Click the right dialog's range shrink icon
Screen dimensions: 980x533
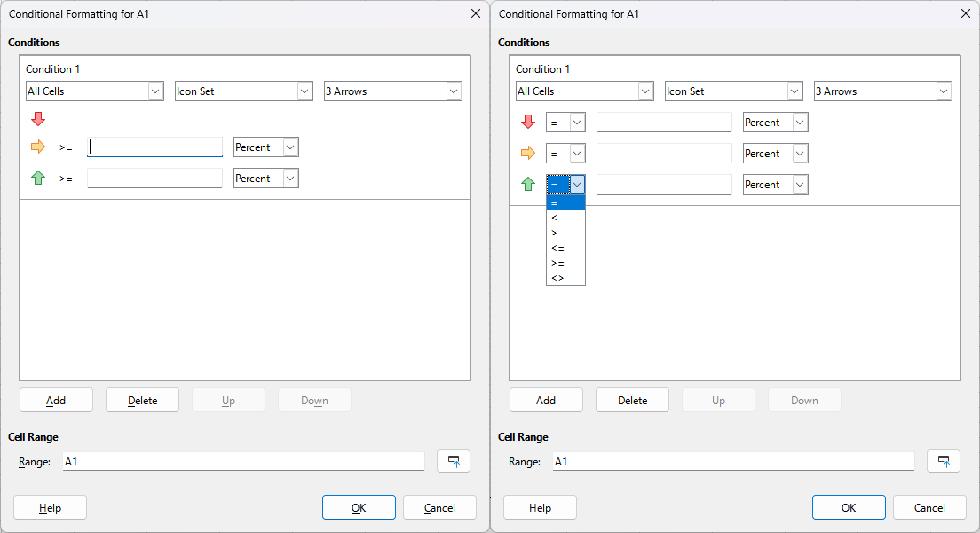[944, 460]
